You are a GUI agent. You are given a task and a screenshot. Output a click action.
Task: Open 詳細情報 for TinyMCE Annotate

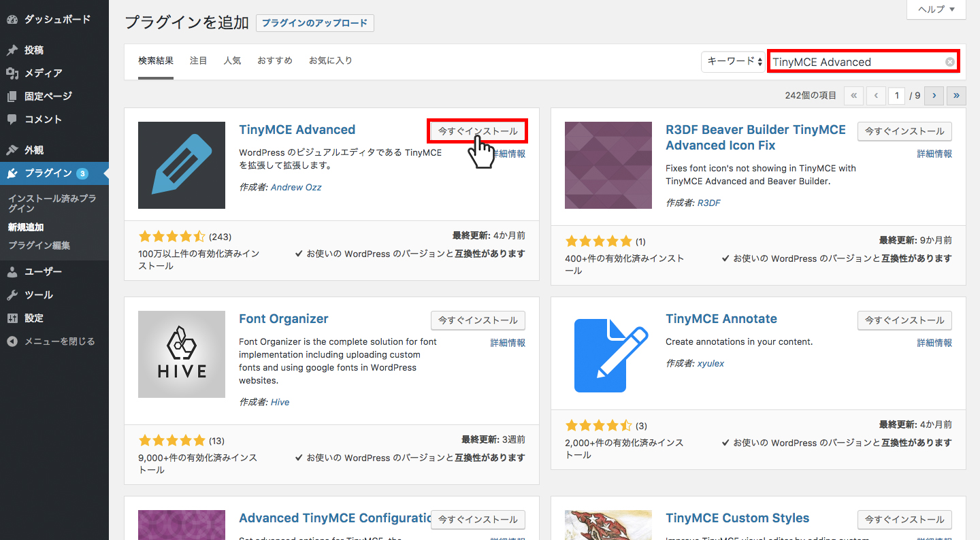point(934,343)
